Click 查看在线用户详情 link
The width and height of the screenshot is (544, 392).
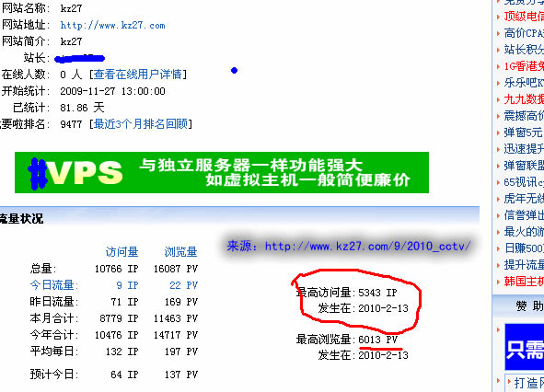click(138, 75)
